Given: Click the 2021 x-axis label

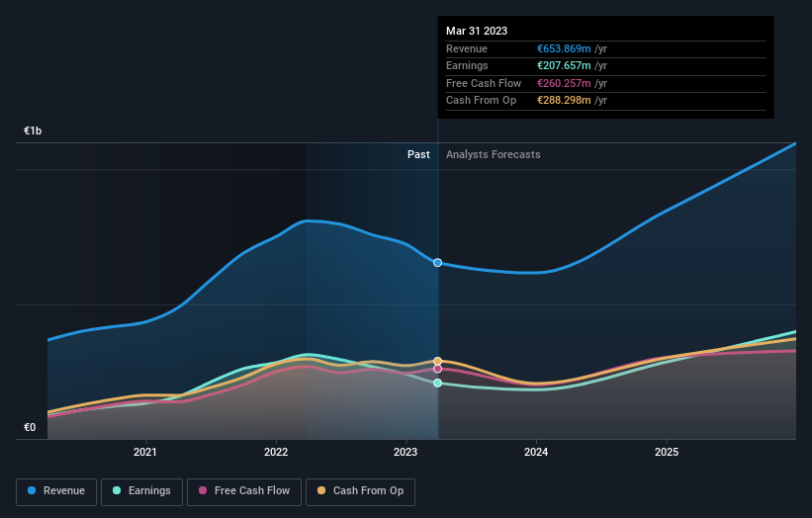Looking at the screenshot, I should 145,453.
